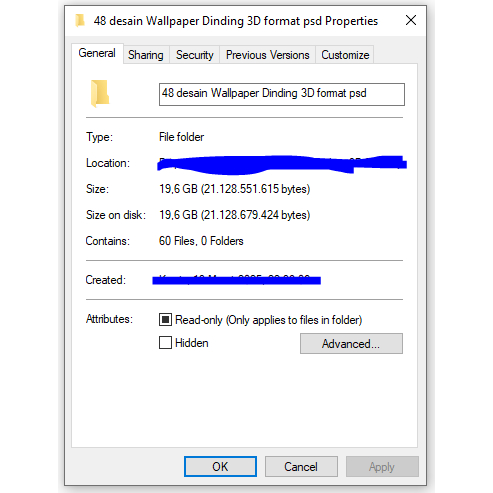Toggle the Read-only checkbox
493x493 pixels.
coord(165,319)
